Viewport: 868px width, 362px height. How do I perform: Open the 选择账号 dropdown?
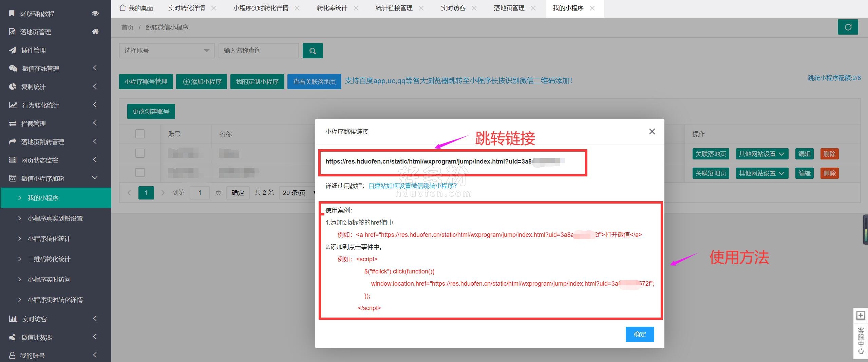tap(166, 51)
